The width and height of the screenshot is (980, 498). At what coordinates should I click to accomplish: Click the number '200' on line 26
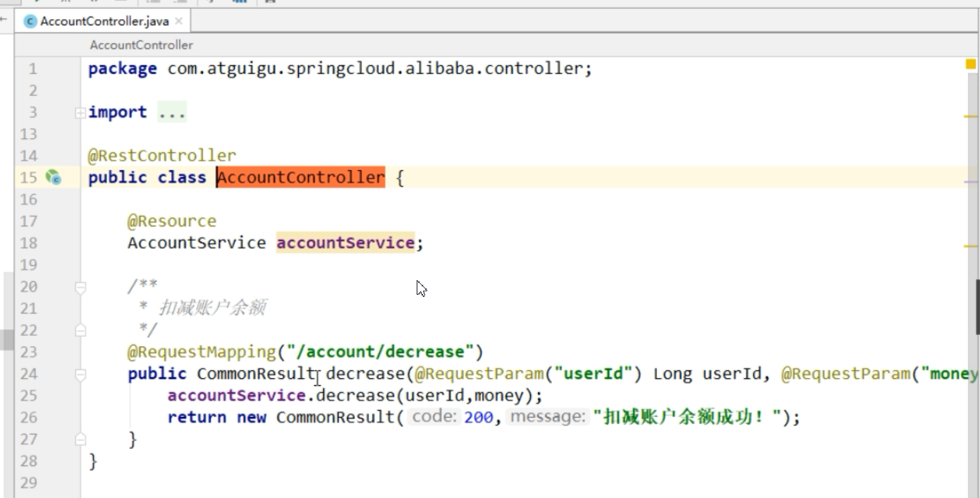(479, 418)
